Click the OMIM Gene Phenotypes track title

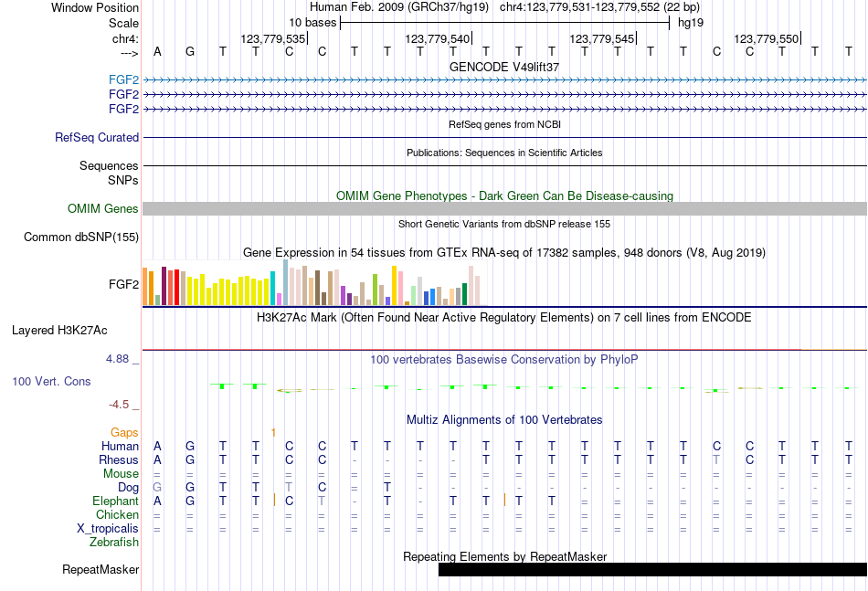click(x=504, y=195)
